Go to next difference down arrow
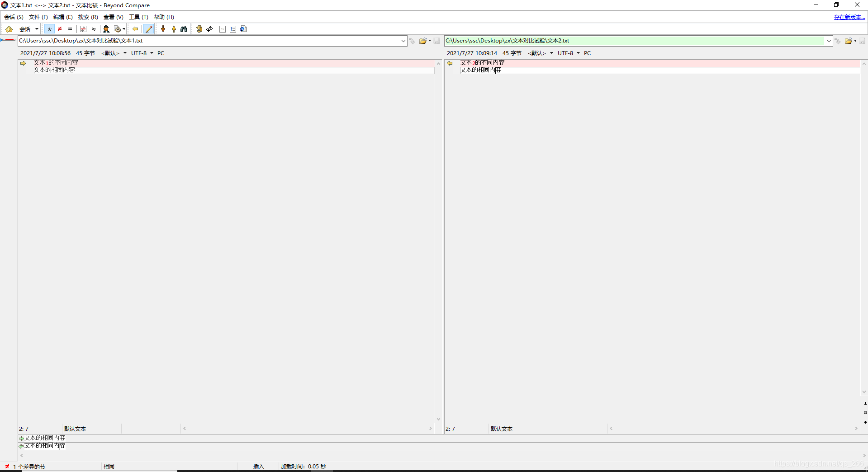868x472 pixels. point(163,29)
